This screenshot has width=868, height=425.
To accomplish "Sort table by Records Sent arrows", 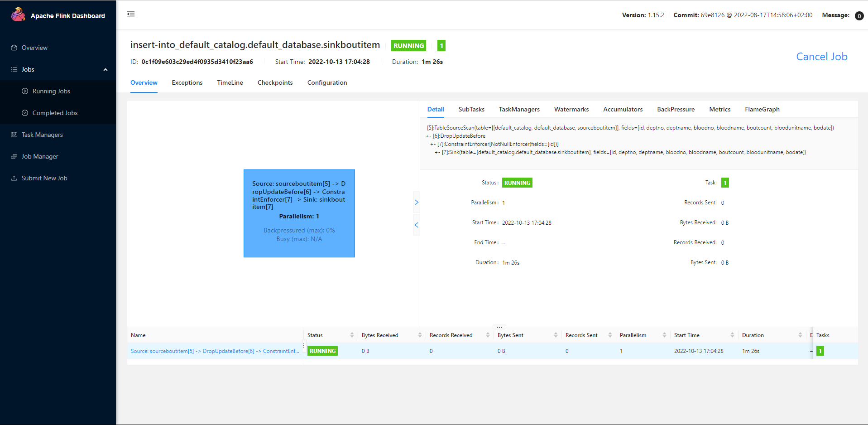I will tap(610, 335).
